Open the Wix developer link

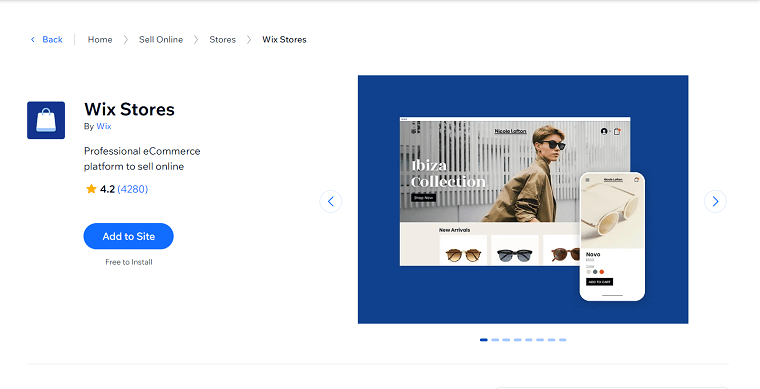104,126
